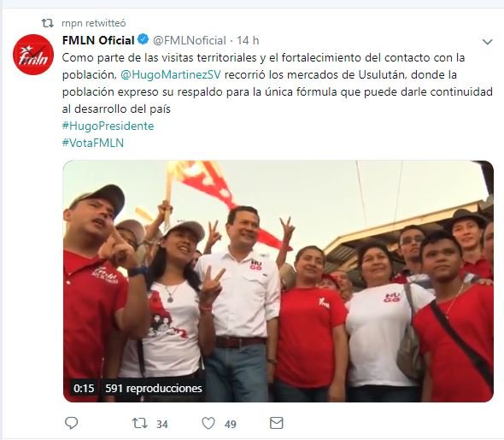Open the @FMLNoficial handle
Screen dimensions: 504x440
(190, 40)
